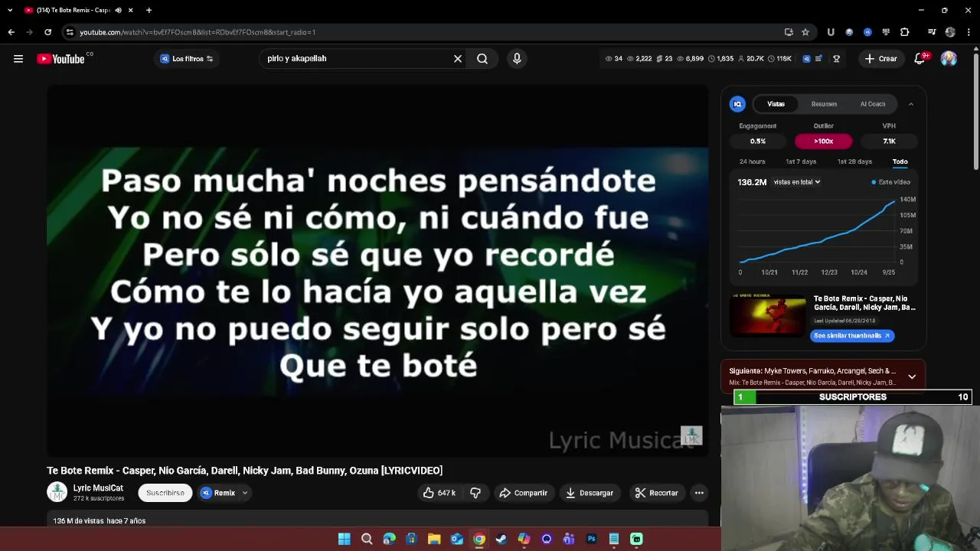The height and width of the screenshot is (551, 980).
Task: Reload the page
Action: click(47, 32)
